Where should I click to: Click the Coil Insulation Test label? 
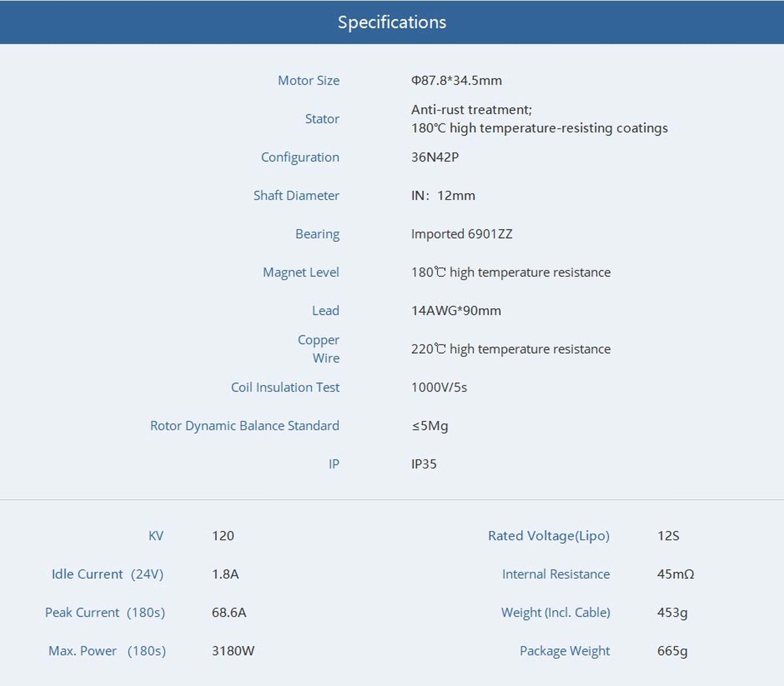point(285,387)
